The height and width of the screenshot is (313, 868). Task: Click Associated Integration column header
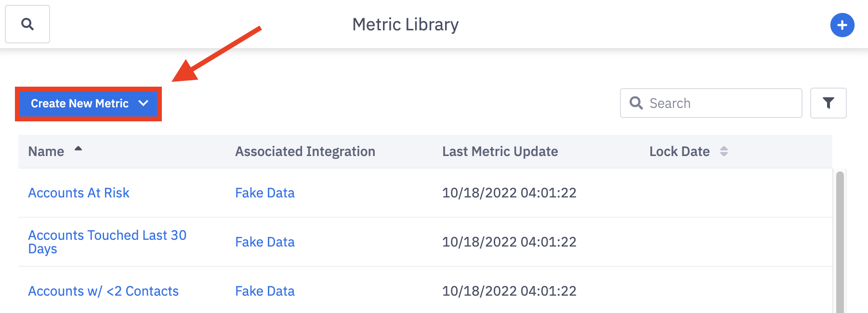[305, 151]
